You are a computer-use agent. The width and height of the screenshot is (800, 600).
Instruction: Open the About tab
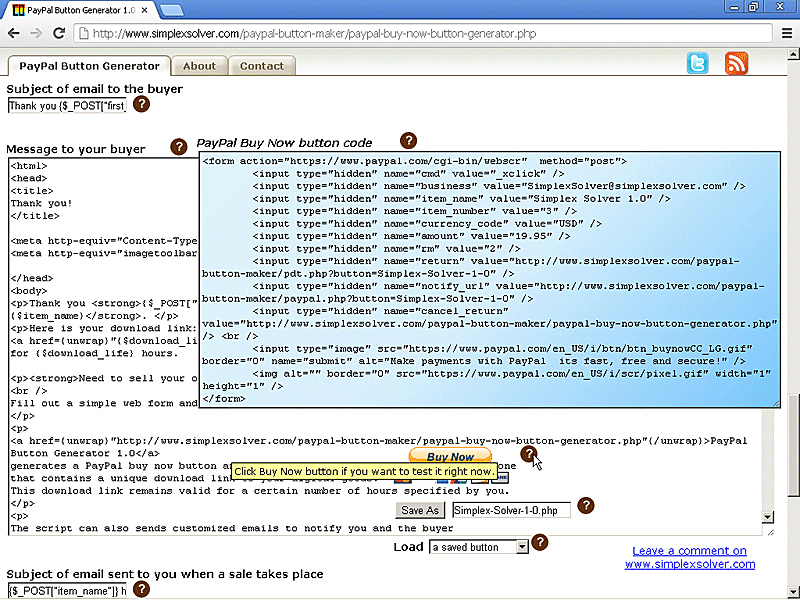click(x=199, y=66)
